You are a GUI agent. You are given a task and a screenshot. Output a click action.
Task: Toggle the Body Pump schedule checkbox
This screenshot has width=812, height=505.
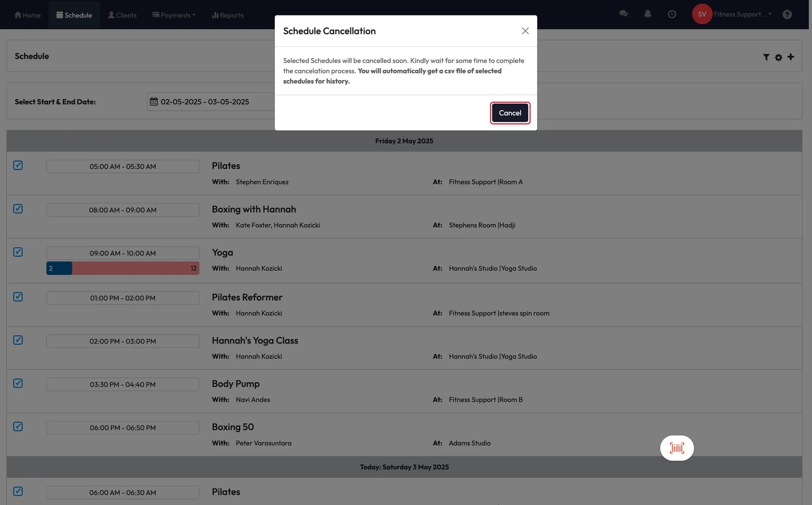pyautogui.click(x=18, y=383)
